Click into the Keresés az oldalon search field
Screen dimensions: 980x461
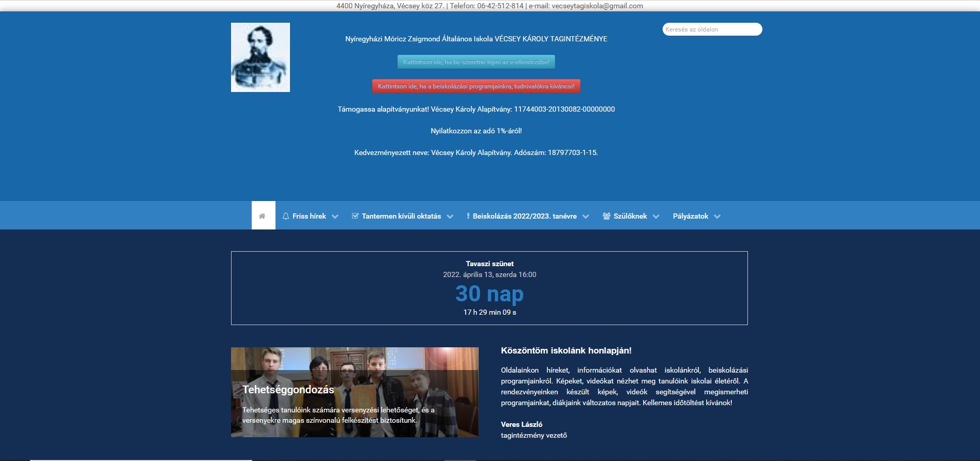712,29
